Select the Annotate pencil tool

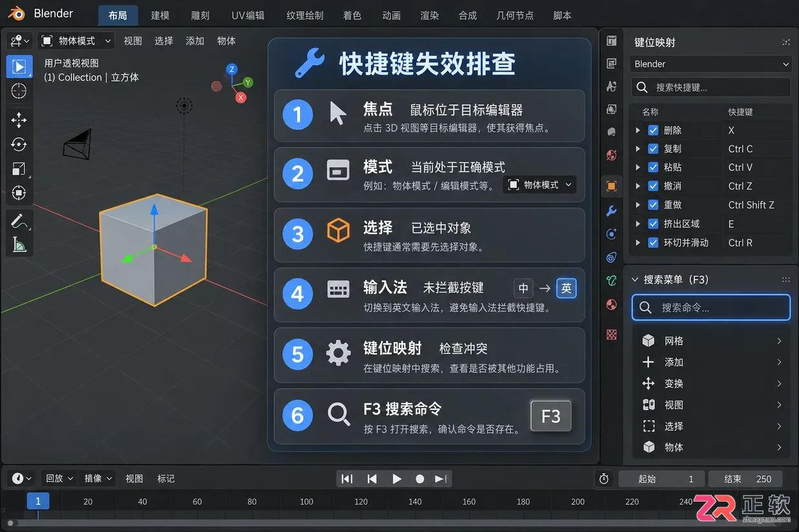19,221
